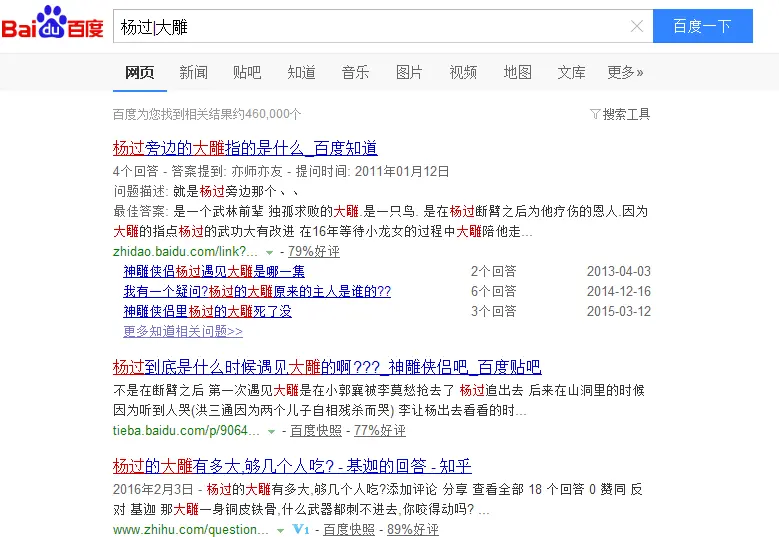This screenshot has height=537, width=779.
Task: Open 神雕侠侣杨过遇见大雕是哪一集 link
Action: tap(214, 271)
